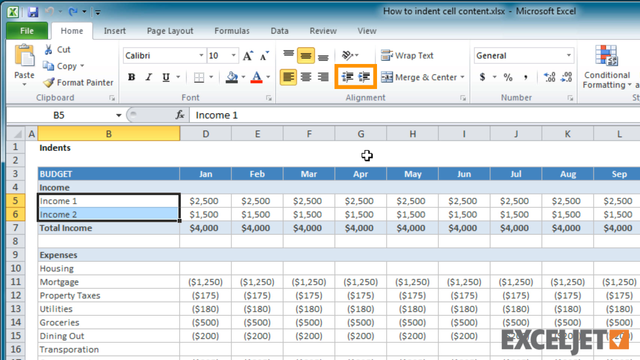Open the Fill Color dropdown arrow
The width and height of the screenshot is (640, 360).
[x=243, y=77]
